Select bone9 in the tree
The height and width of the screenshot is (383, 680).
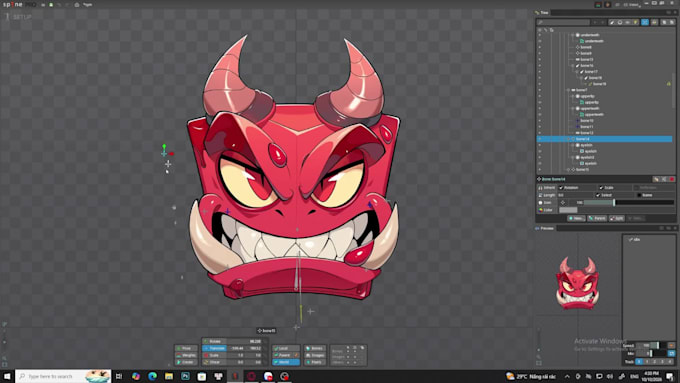click(586, 53)
